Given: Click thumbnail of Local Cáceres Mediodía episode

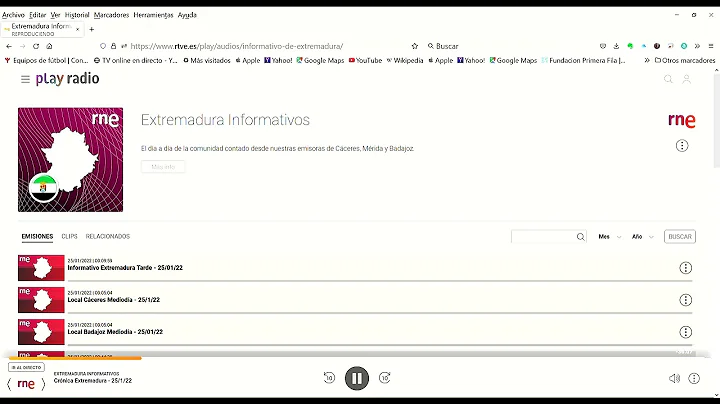Looking at the screenshot, I should pyautogui.click(x=41, y=300).
